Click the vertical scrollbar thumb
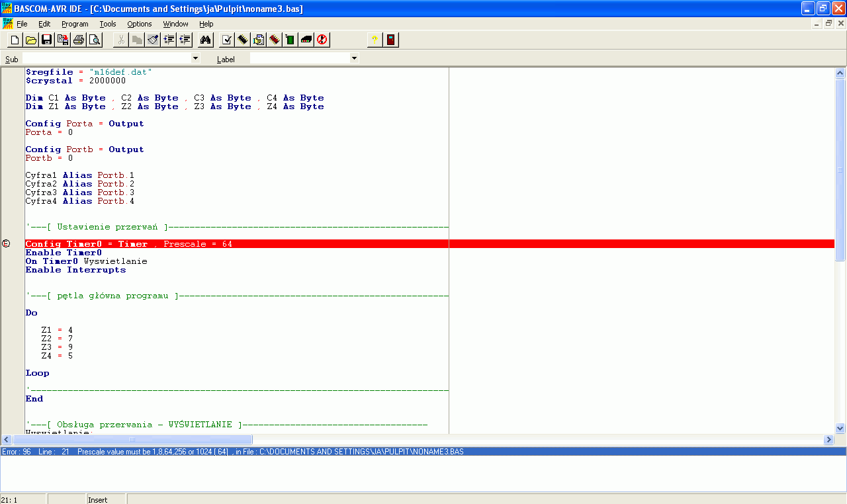Image resolution: width=847 pixels, height=504 pixels. (x=840, y=169)
